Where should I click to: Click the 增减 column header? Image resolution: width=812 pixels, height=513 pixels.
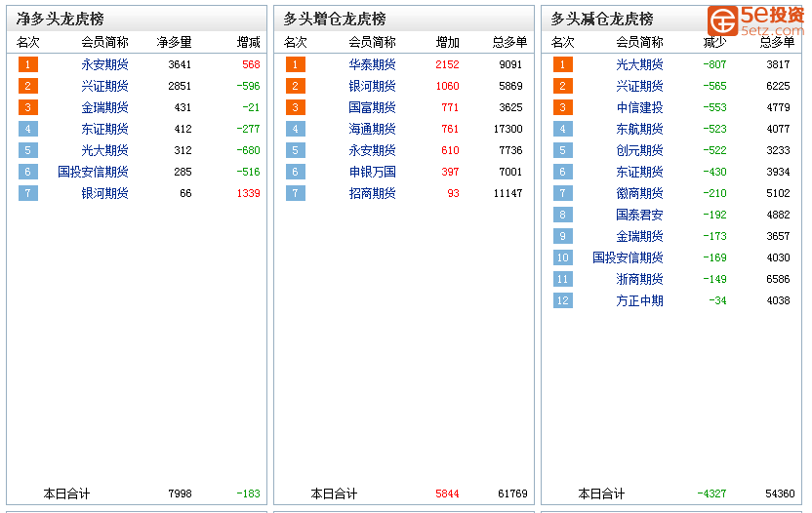pos(249,43)
